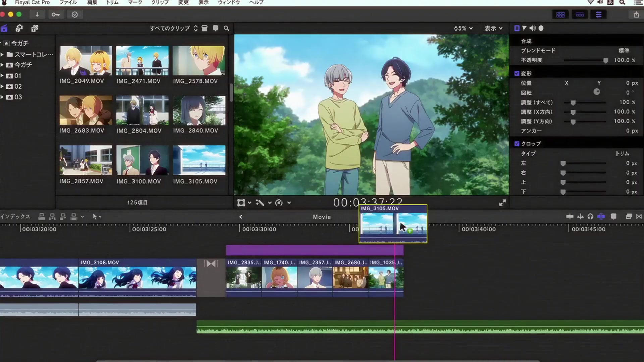This screenshot has width=644, height=362.
Task: Click the 回転 rotation dial
Action: point(597,92)
